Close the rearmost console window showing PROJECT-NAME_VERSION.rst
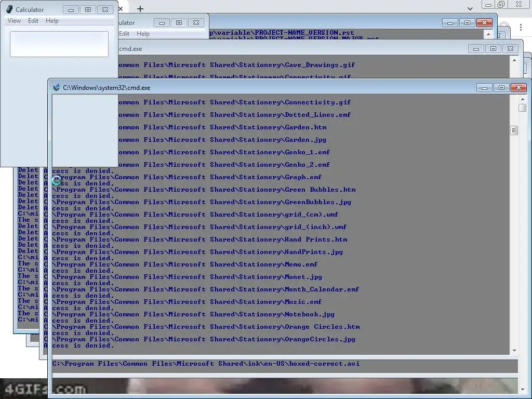The height and width of the screenshot is (399, 532). [485, 23]
